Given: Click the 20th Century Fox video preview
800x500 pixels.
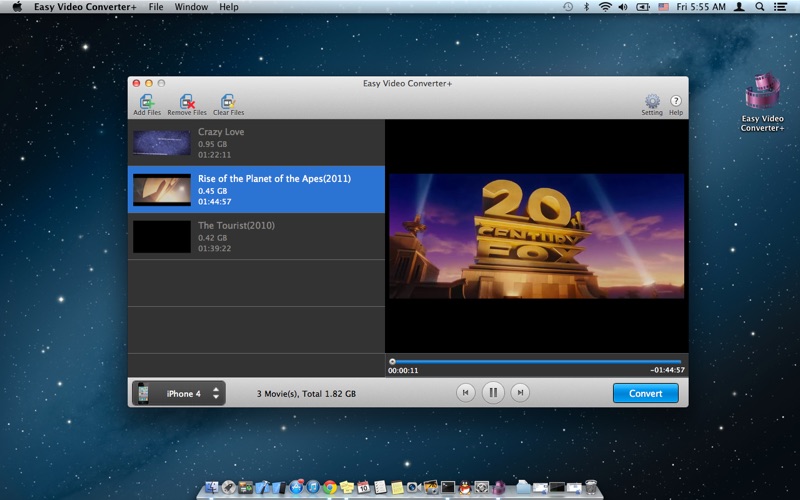Looking at the screenshot, I should tap(537, 236).
